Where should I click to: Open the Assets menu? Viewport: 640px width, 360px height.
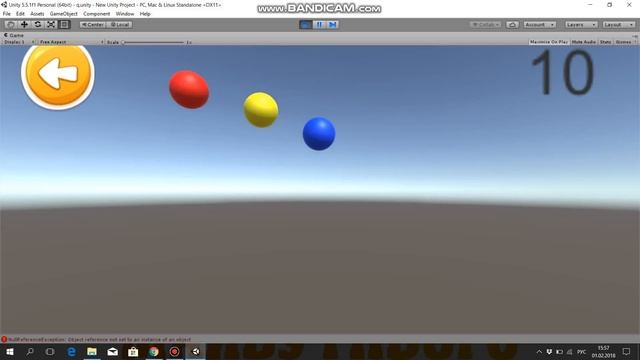tap(37, 14)
